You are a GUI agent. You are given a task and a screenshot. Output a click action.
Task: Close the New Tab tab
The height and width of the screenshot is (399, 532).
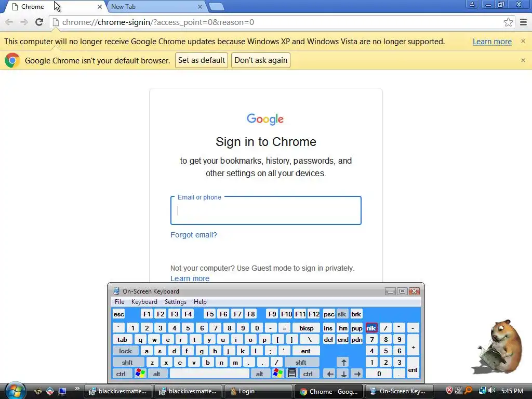click(x=200, y=7)
